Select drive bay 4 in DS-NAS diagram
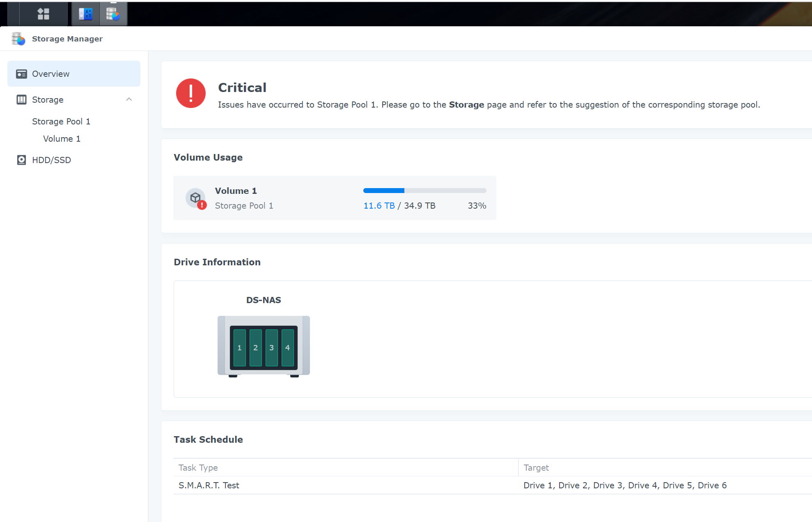Image resolution: width=812 pixels, height=522 pixels. pyautogui.click(x=287, y=347)
